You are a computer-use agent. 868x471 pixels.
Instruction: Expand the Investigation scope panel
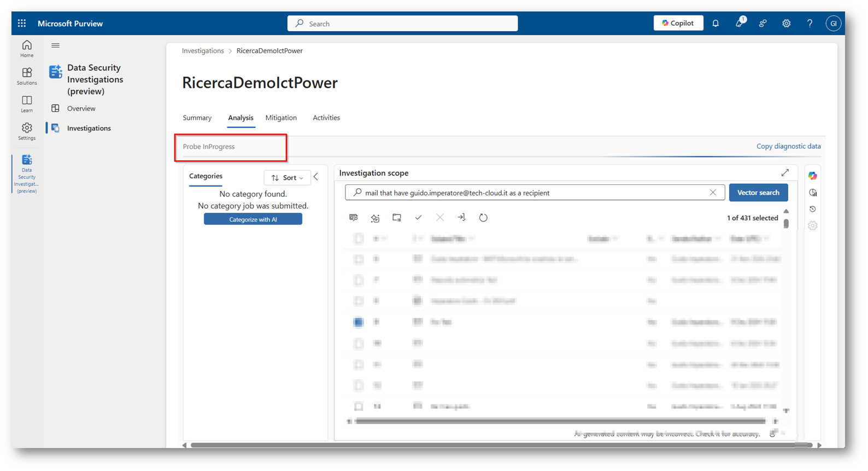click(785, 173)
